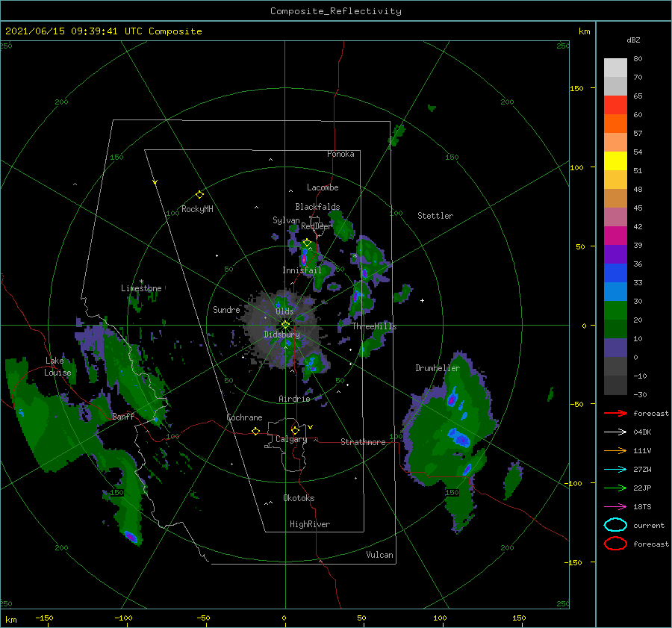Click the Strathmore label
Viewport: 672px width, 628px height.
tap(363, 442)
